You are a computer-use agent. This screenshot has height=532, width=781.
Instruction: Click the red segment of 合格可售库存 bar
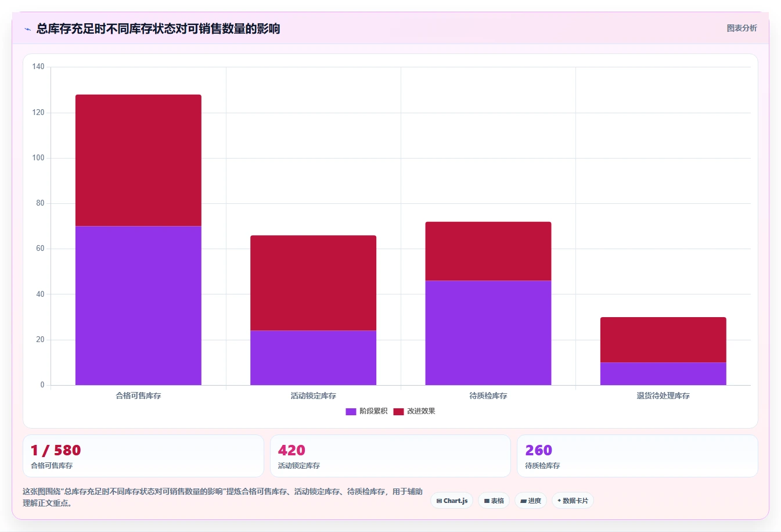[x=138, y=160]
